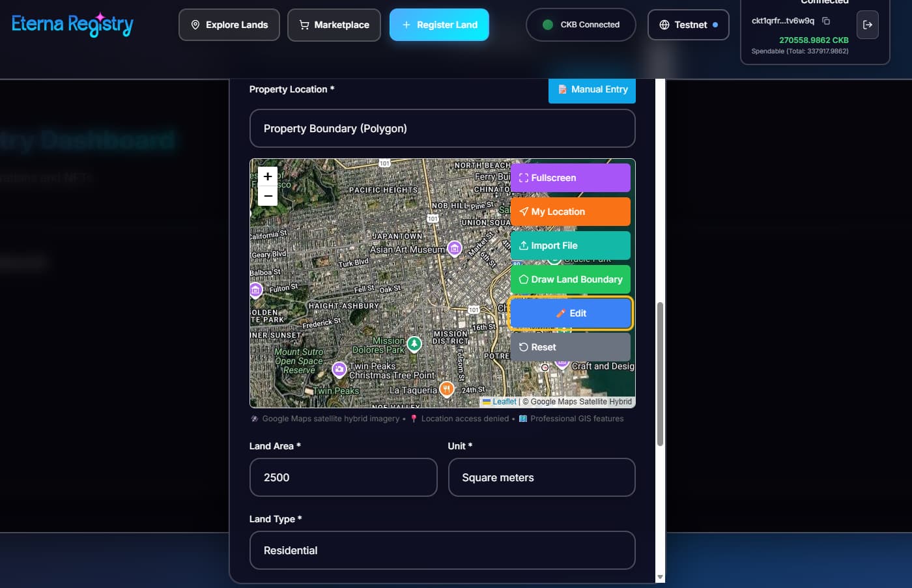This screenshot has width=912, height=588.
Task: Go to Explore Lands page
Action: [x=229, y=25]
